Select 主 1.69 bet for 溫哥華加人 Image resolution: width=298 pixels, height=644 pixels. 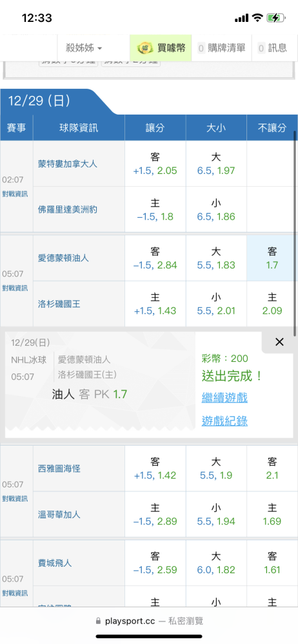pos(272,514)
